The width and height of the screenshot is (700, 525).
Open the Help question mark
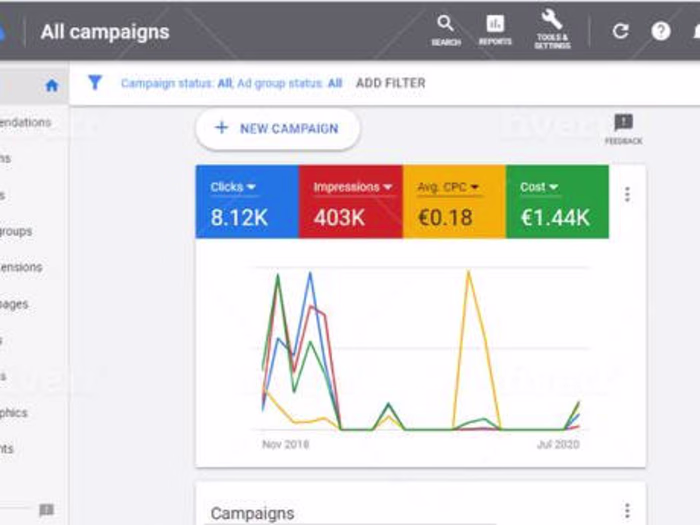point(661,31)
